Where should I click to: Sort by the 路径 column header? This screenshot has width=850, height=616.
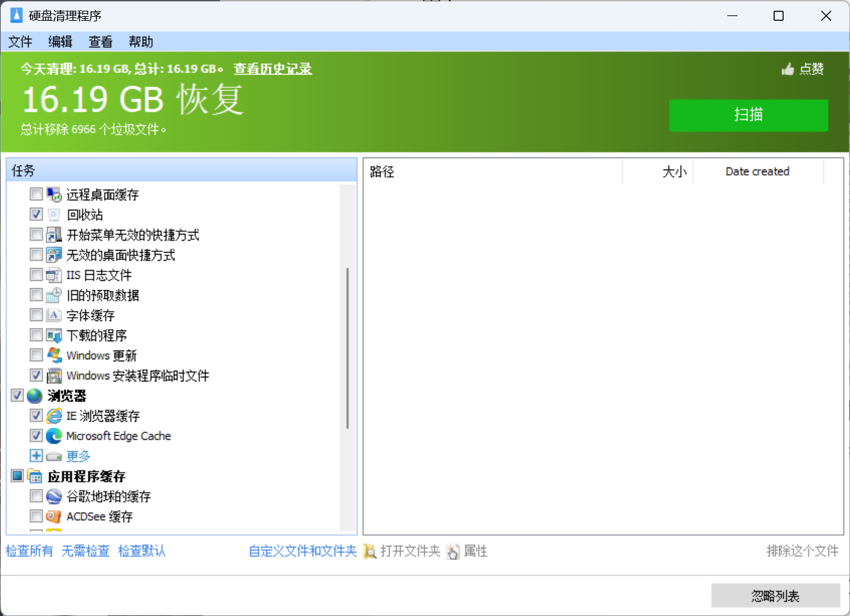493,172
